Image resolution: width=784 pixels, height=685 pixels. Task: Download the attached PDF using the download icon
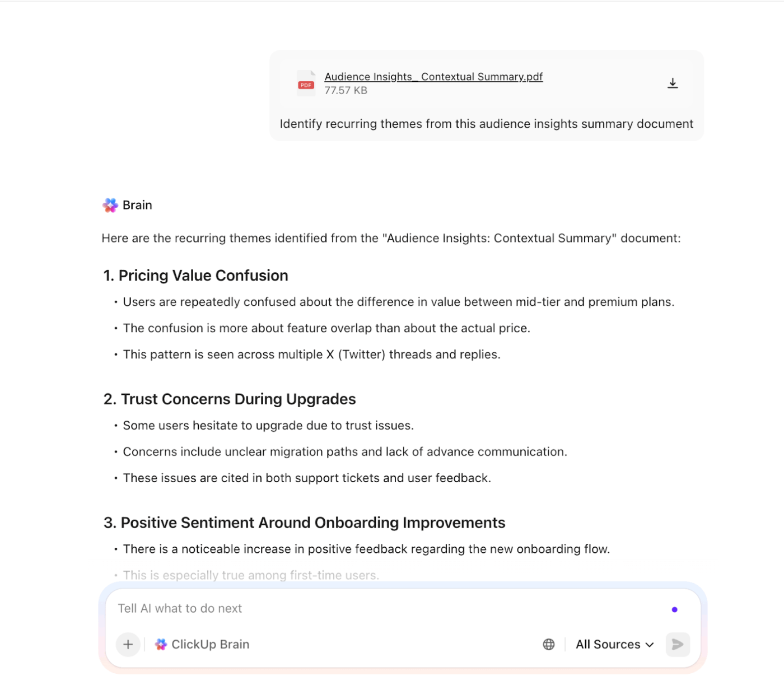click(x=673, y=82)
